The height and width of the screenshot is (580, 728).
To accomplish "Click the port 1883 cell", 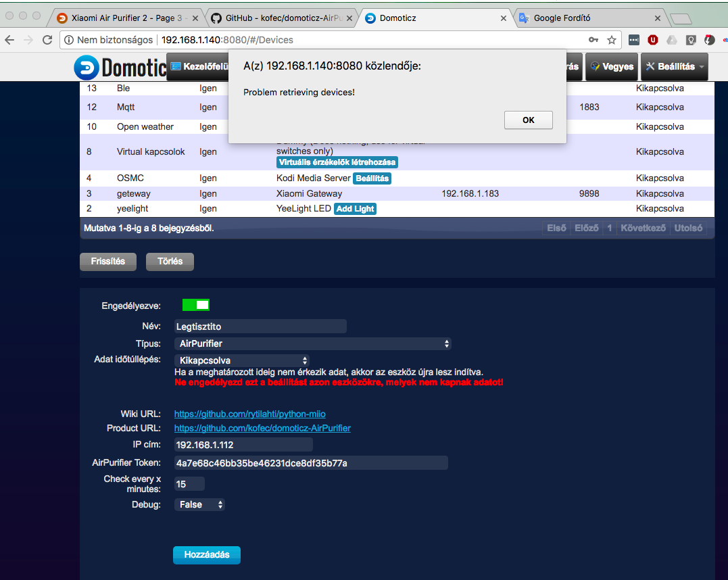I will 589,107.
